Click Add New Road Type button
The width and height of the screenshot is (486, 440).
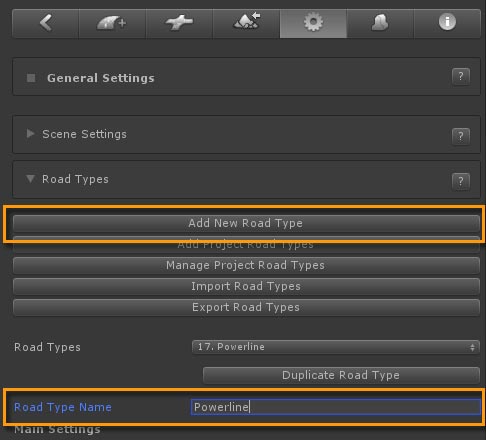click(246, 223)
